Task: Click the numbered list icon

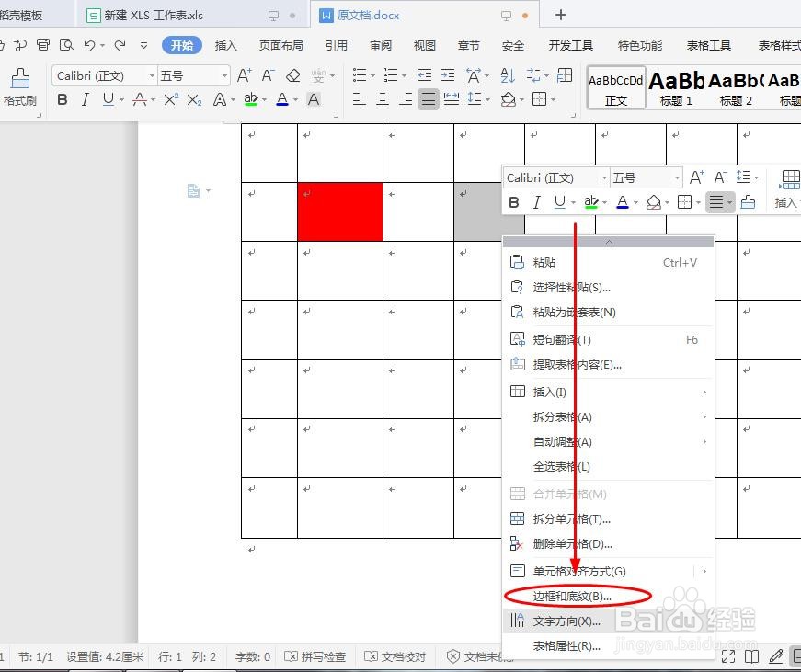Action: coord(391,75)
